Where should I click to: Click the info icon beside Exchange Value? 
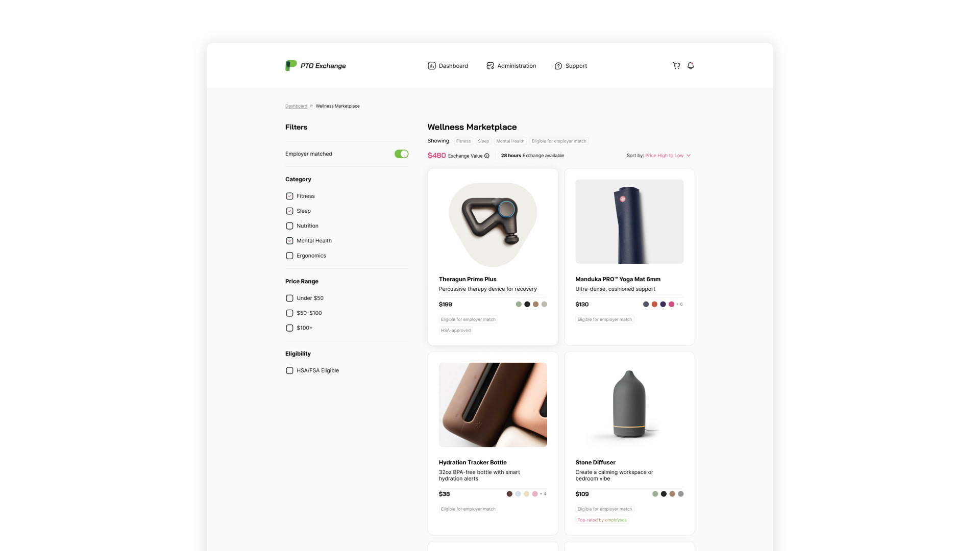(487, 156)
